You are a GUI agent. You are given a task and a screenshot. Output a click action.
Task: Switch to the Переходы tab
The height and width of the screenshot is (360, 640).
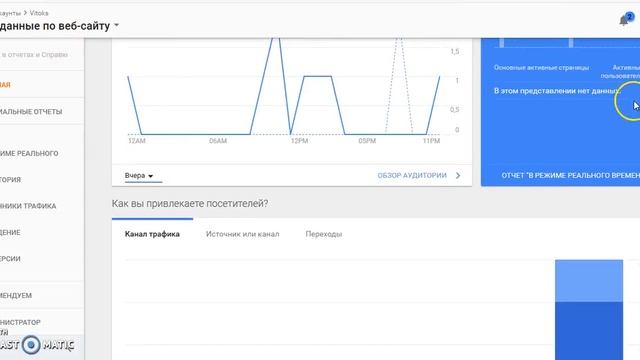324,234
